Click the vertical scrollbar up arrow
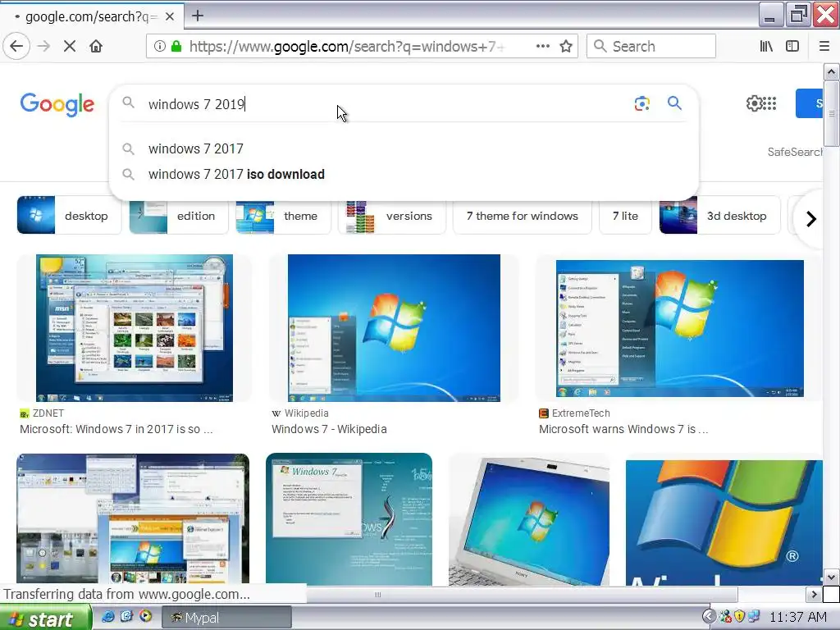Image resolution: width=840 pixels, height=630 pixels. (x=831, y=71)
